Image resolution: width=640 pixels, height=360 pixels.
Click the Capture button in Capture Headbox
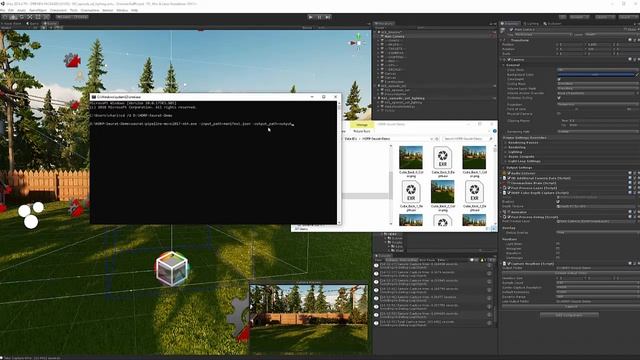click(571, 307)
